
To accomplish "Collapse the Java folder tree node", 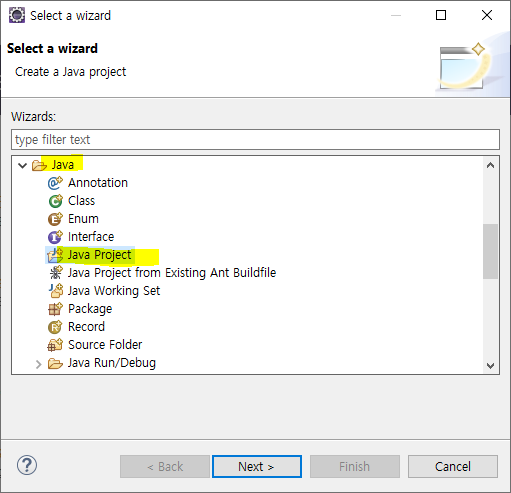I will (x=22, y=165).
